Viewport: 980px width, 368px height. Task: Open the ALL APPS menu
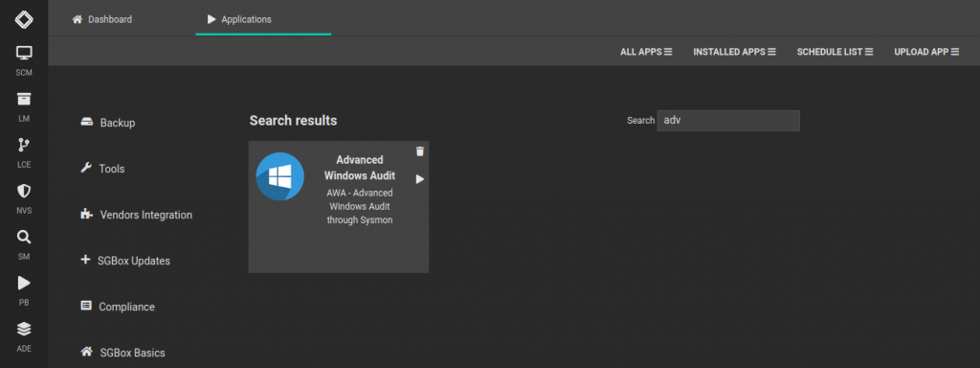646,52
